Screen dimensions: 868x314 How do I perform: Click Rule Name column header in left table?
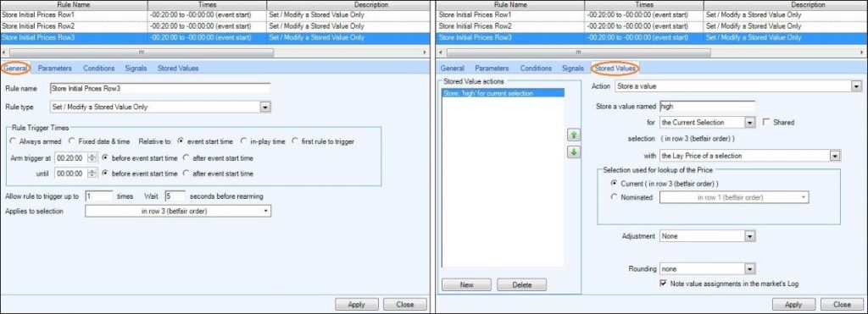coord(74,4)
